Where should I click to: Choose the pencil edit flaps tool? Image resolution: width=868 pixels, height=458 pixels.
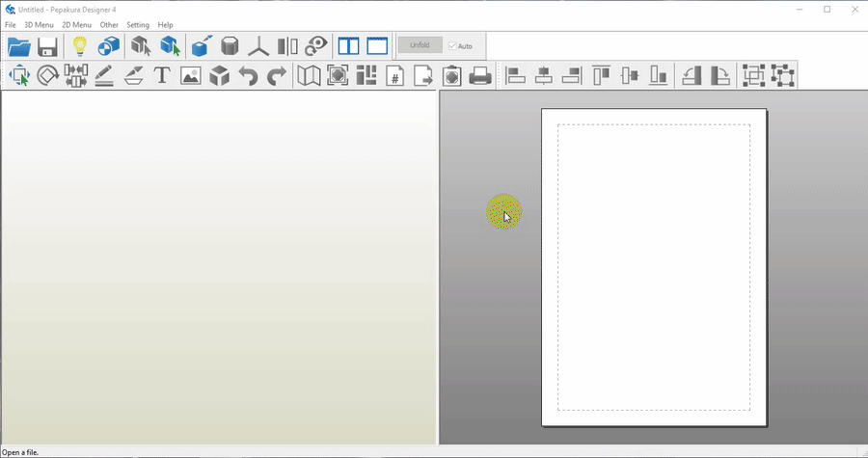coord(104,75)
